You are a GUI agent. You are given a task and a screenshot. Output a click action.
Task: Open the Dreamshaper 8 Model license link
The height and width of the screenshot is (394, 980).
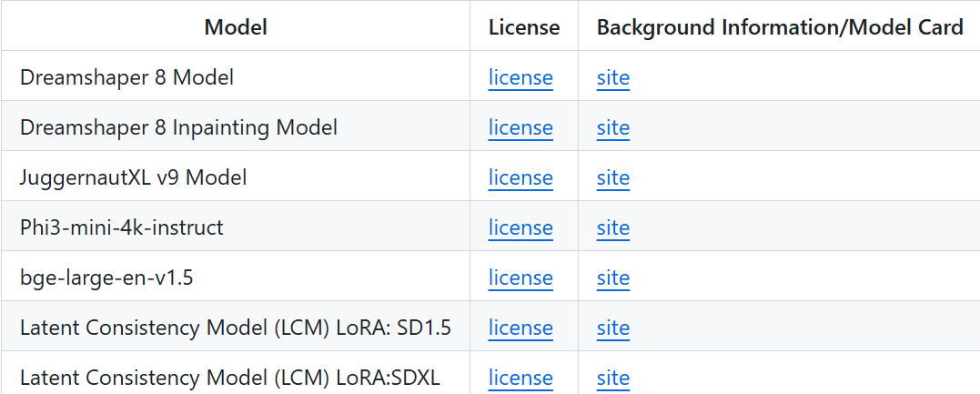(x=520, y=77)
